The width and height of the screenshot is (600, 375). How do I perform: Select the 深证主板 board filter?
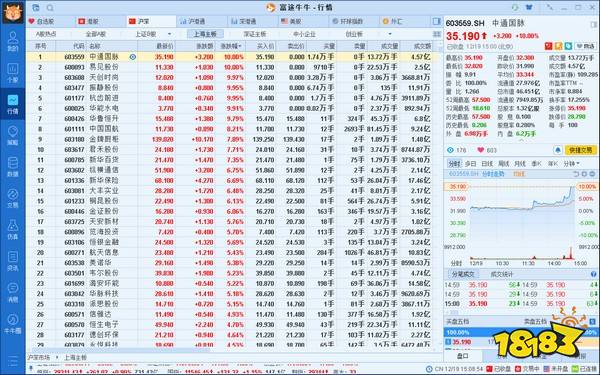tap(254, 34)
